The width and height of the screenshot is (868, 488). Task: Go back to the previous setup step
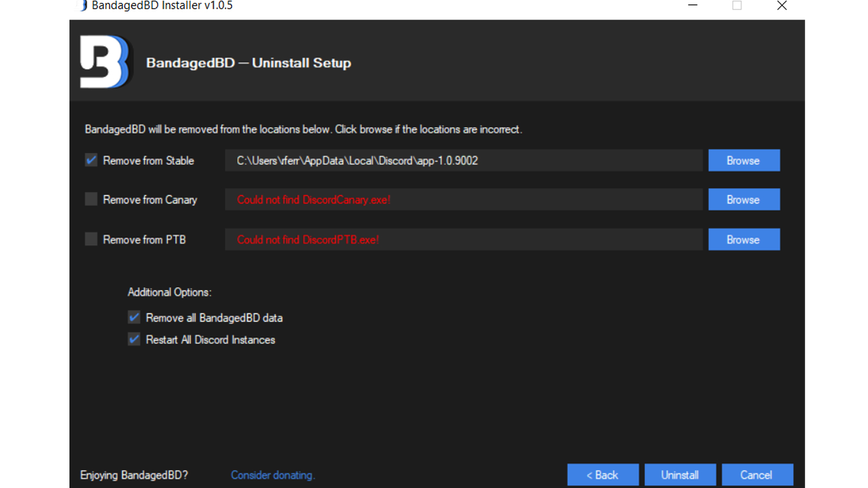pyautogui.click(x=602, y=474)
